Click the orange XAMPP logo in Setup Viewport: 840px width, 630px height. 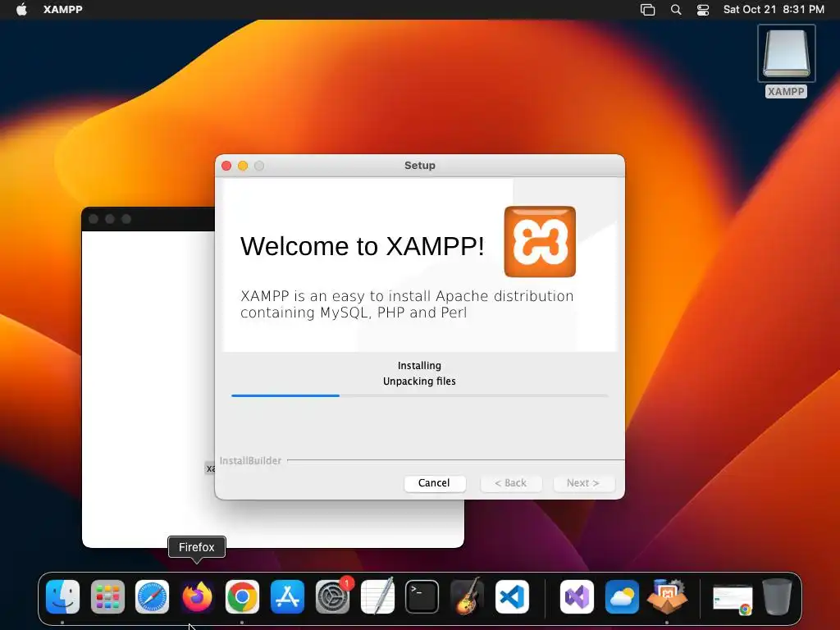pos(540,242)
